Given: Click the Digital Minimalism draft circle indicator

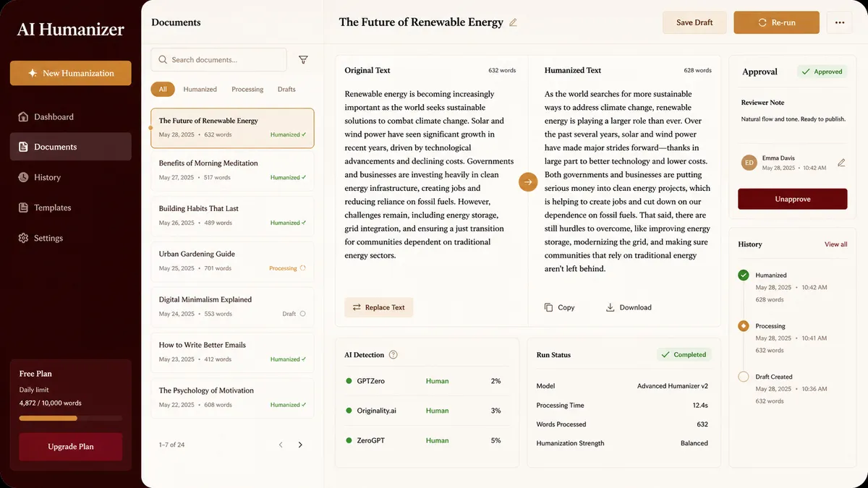Looking at the screenshot, I should pyautogui.click(x=302, y=314).
